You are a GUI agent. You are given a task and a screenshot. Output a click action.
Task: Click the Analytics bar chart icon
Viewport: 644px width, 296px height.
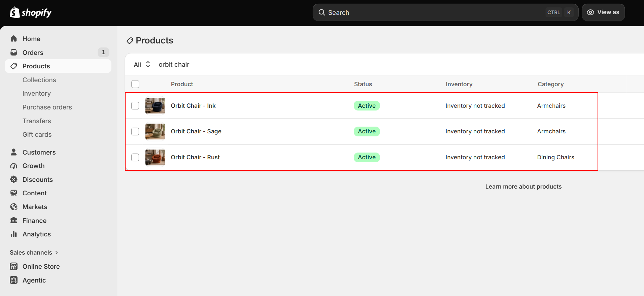[x=14, y=234]
